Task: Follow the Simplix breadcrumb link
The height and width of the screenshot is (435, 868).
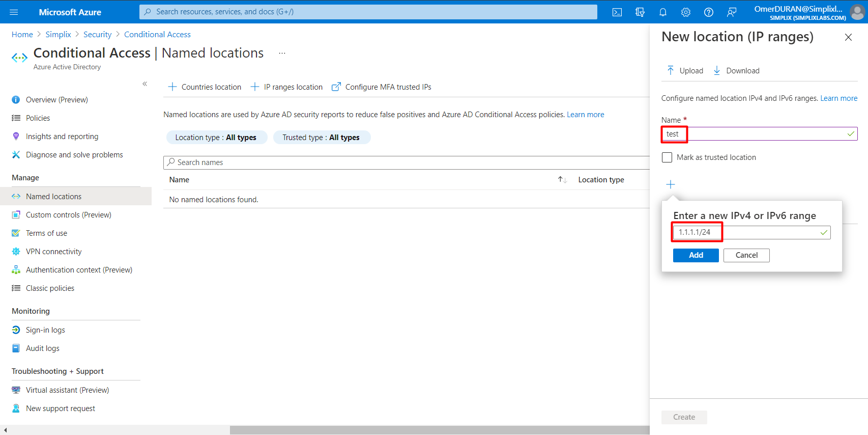Action: [x=59, y=35]
